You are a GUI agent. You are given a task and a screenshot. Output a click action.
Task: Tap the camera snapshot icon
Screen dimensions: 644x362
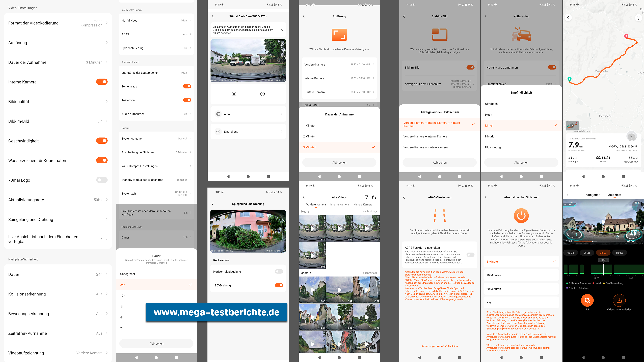coord(234,94)
